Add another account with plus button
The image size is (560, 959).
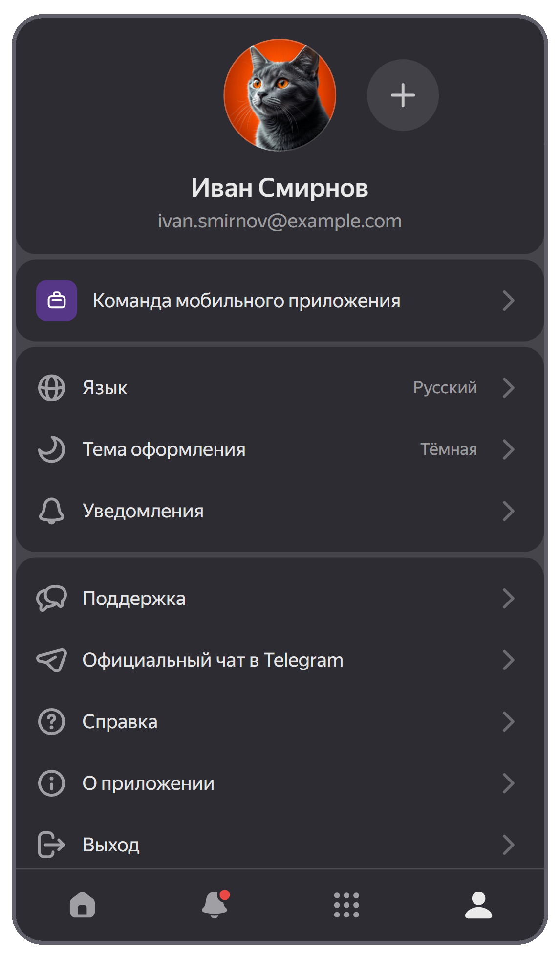(403, 95)
